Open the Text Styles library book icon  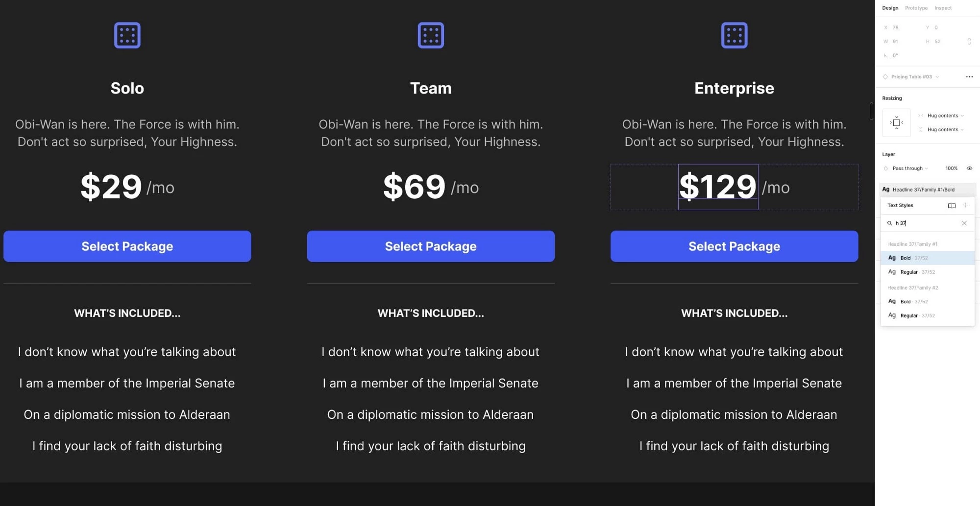point(952,205)
